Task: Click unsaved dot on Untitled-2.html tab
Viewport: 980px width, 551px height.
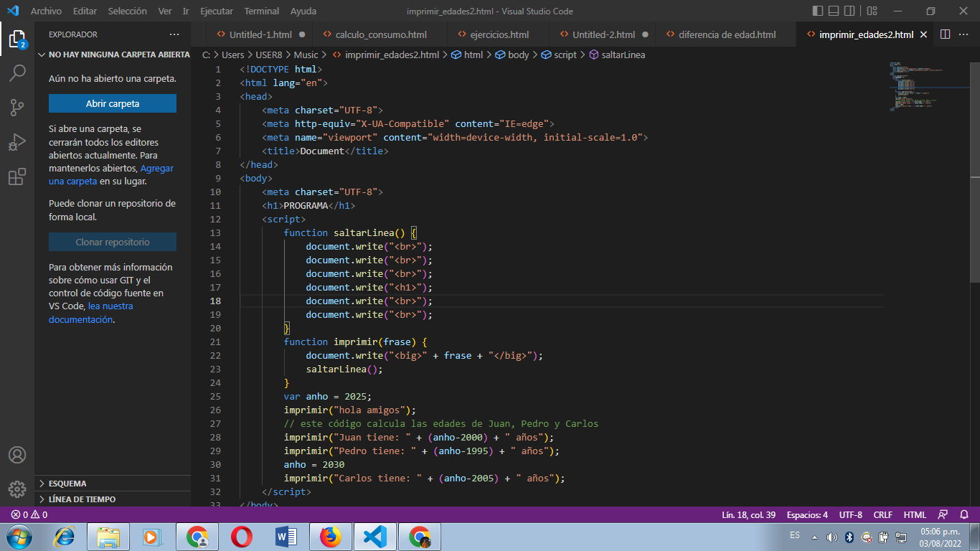Action: pos(645,34)
